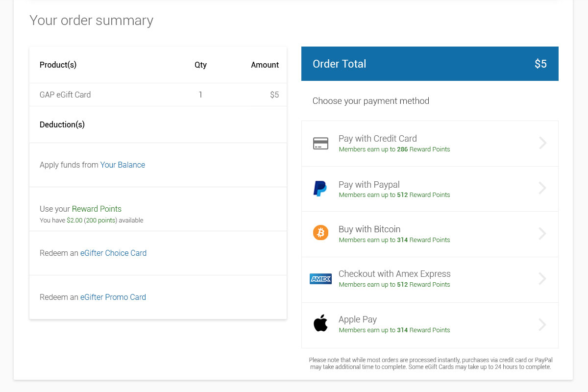Redeem an eGifter Promo Card link

click(x=113, y=297)
